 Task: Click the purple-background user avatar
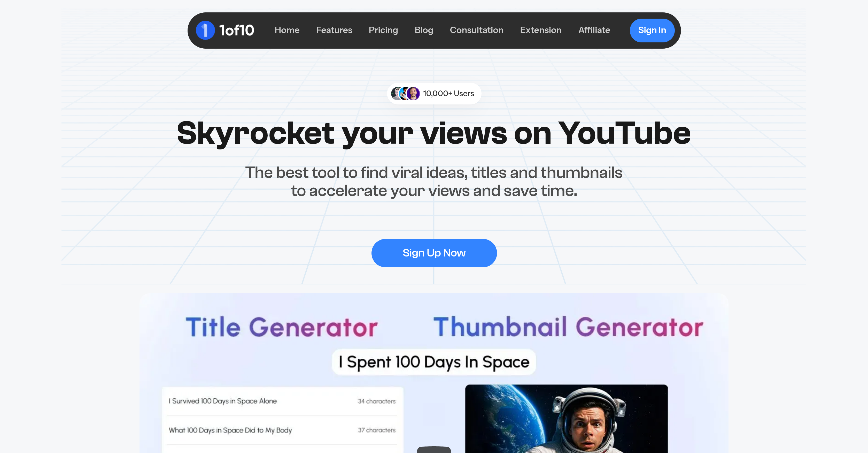coord(413,93)
